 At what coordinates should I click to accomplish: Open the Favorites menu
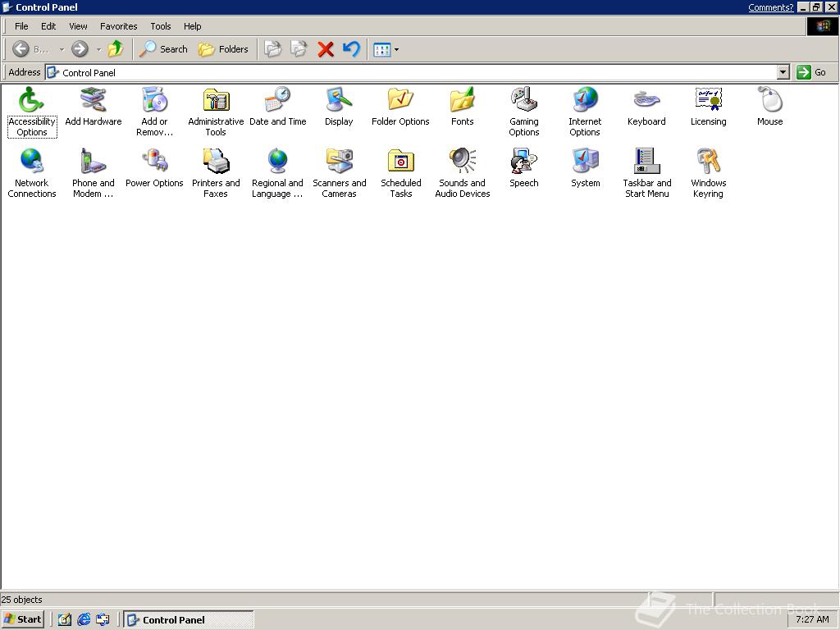tap(118, 26)
